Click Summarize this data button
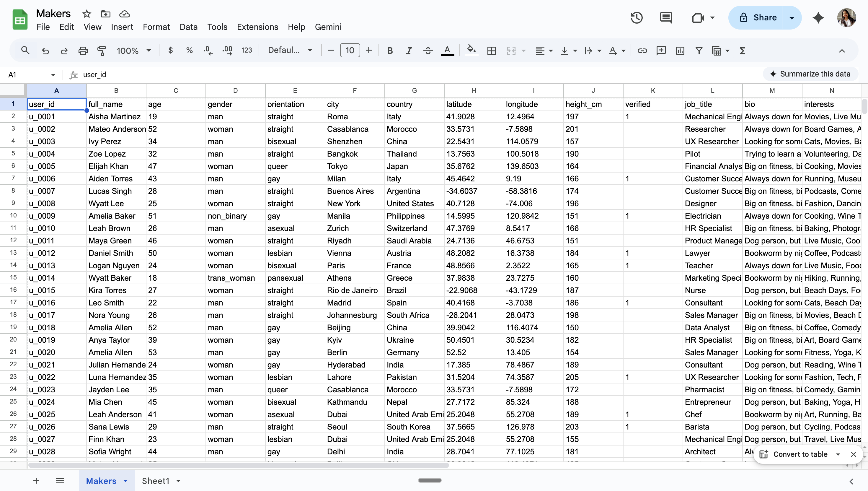This screenshot has height=491, width=868. coord(810,74)
